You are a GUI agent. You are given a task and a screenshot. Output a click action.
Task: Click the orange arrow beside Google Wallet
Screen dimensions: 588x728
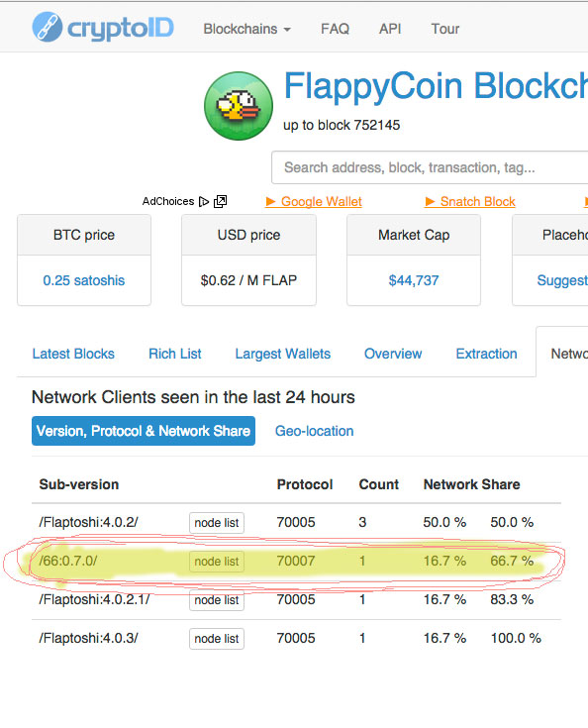pos(270,201)
